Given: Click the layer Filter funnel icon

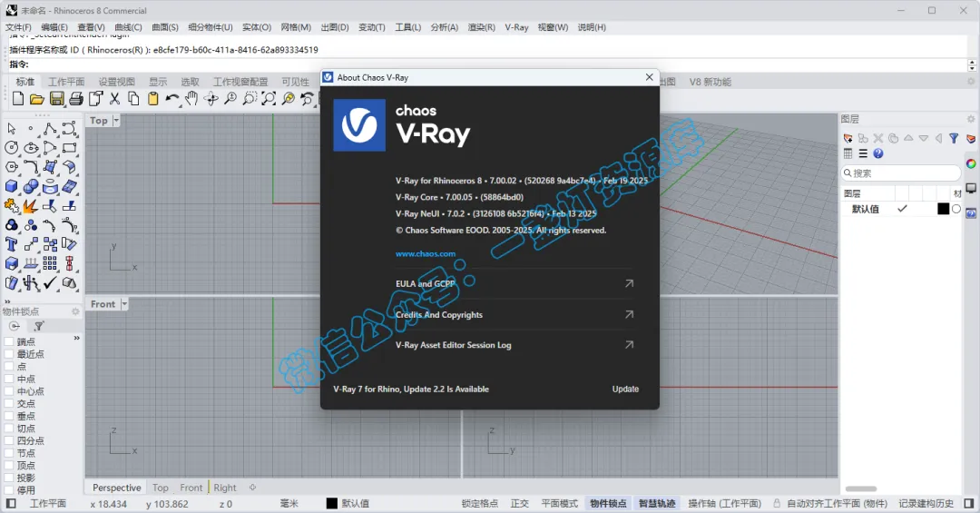Looking at the screenshot, I should [x=954, y=138].
